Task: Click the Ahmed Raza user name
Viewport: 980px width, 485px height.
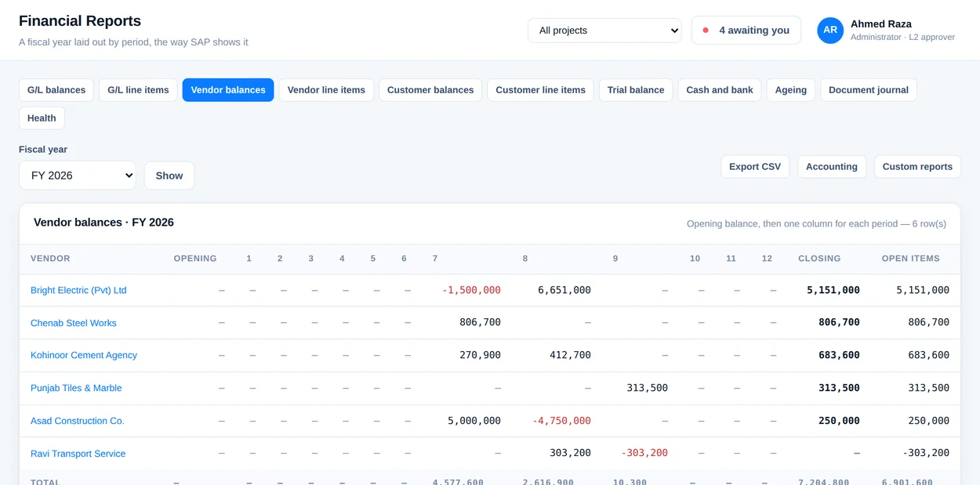Action: pyautogui.click(x=881, y=24)
